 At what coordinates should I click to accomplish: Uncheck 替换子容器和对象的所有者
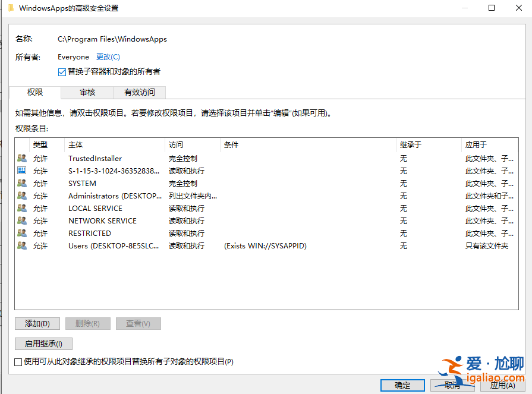coord(61,71)
